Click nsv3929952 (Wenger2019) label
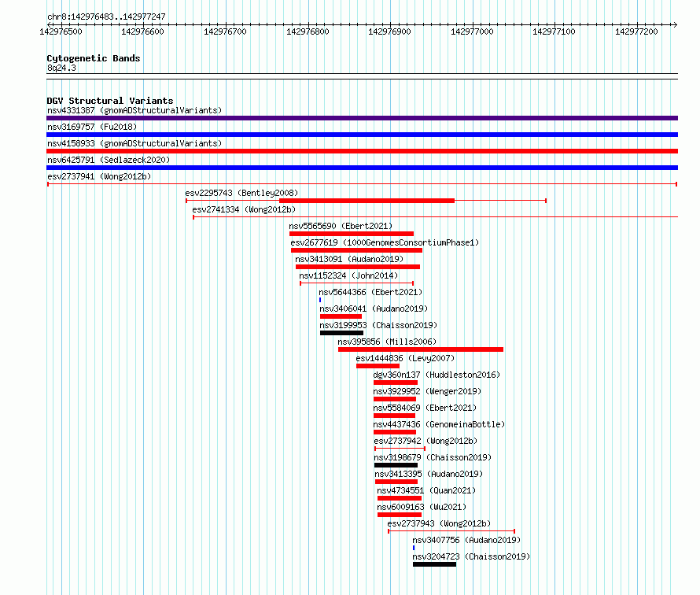This screenshot has height=595, width=700. pos(427,391)
